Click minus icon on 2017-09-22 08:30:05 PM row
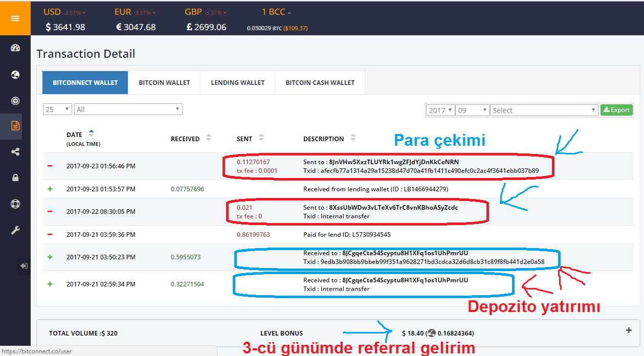 50,212
